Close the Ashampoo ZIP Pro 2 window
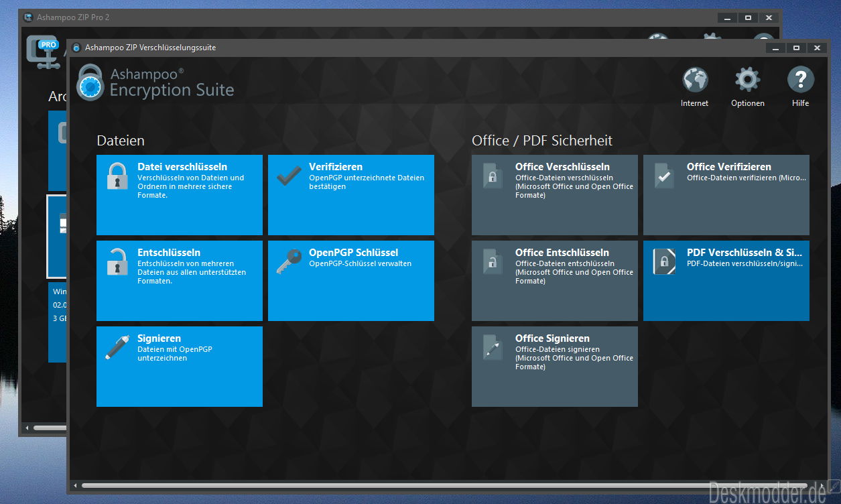 [769, 17]
